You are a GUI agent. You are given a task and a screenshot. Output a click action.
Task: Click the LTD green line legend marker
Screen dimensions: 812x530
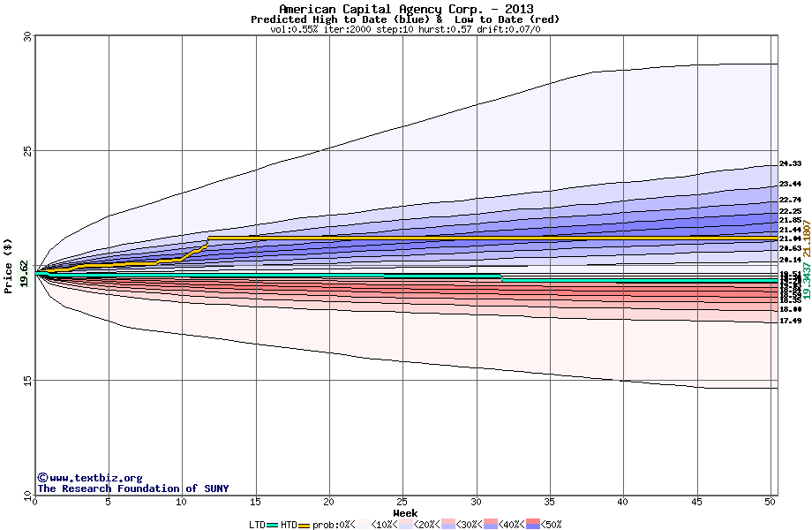coord(273,525)
